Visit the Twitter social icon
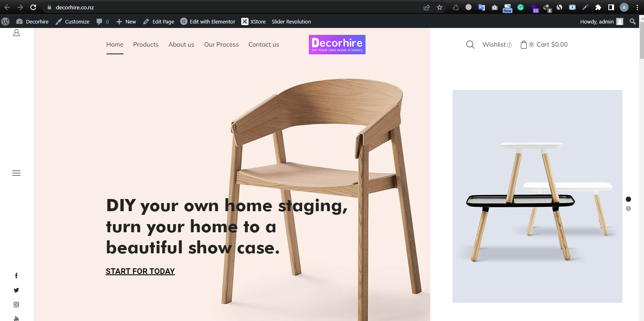This screenshot has height=321, width=644. pyautogui.click(x=16, y=290)
